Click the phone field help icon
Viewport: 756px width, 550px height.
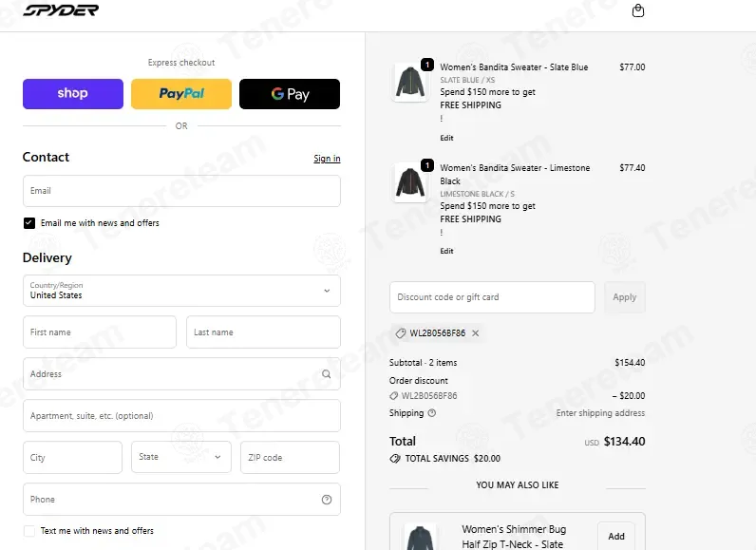[327, 500]
